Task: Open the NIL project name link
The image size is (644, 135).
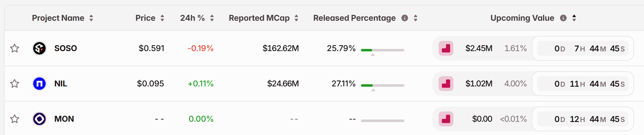Action: (61, 84)
